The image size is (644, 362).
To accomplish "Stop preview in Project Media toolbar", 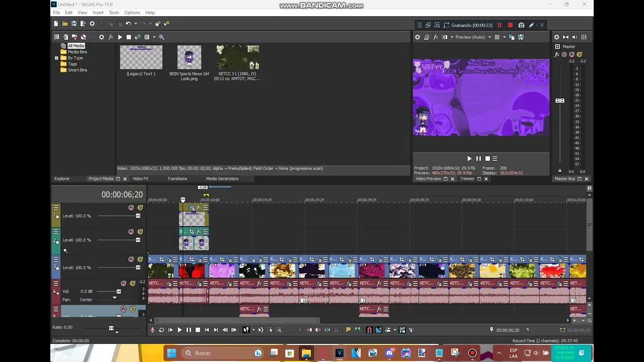I will (129, 37).
